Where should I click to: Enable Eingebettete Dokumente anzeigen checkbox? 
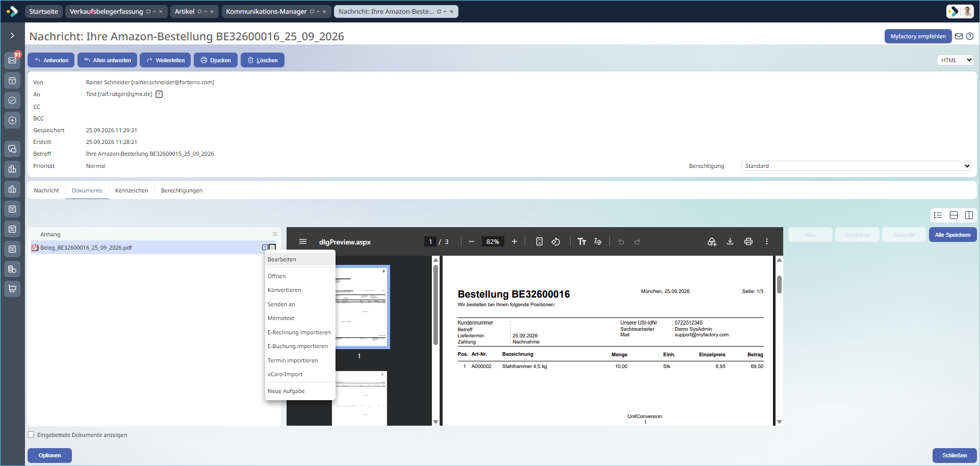coord(31,435)
